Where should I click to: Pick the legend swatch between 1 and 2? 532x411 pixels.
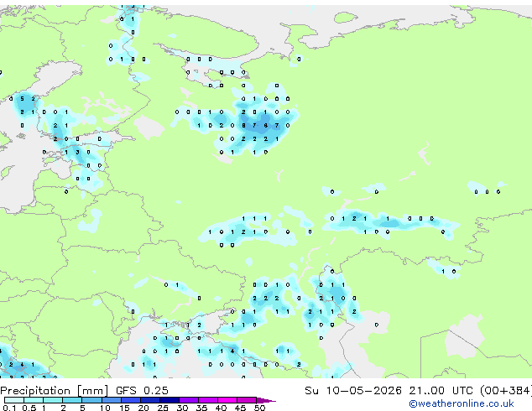coord(53,400)
